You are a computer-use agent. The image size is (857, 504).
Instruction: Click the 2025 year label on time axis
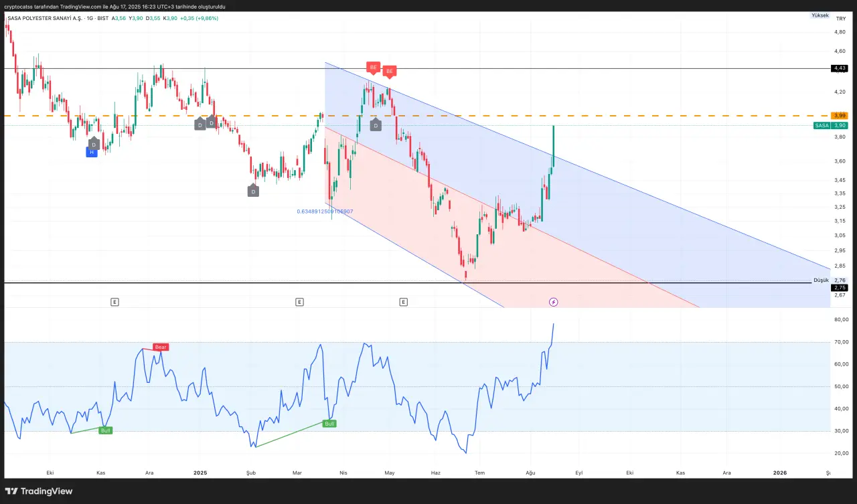pos(200,473)
